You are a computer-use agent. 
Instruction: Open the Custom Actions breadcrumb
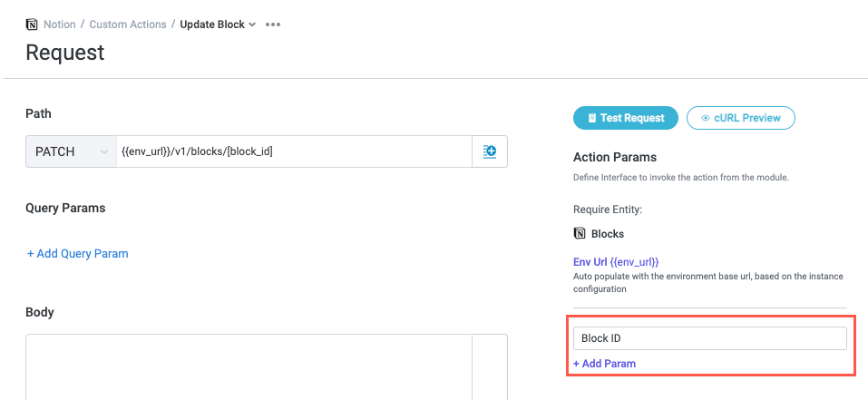tap(128, 24)
